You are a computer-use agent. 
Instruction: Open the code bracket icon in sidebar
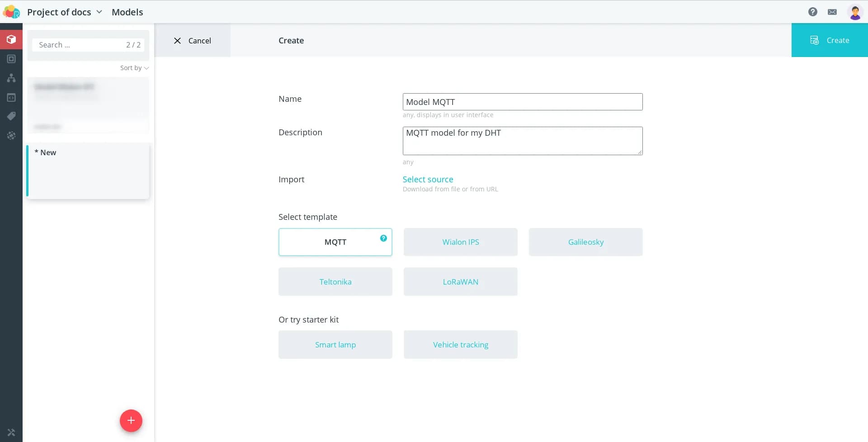point(11,97)
